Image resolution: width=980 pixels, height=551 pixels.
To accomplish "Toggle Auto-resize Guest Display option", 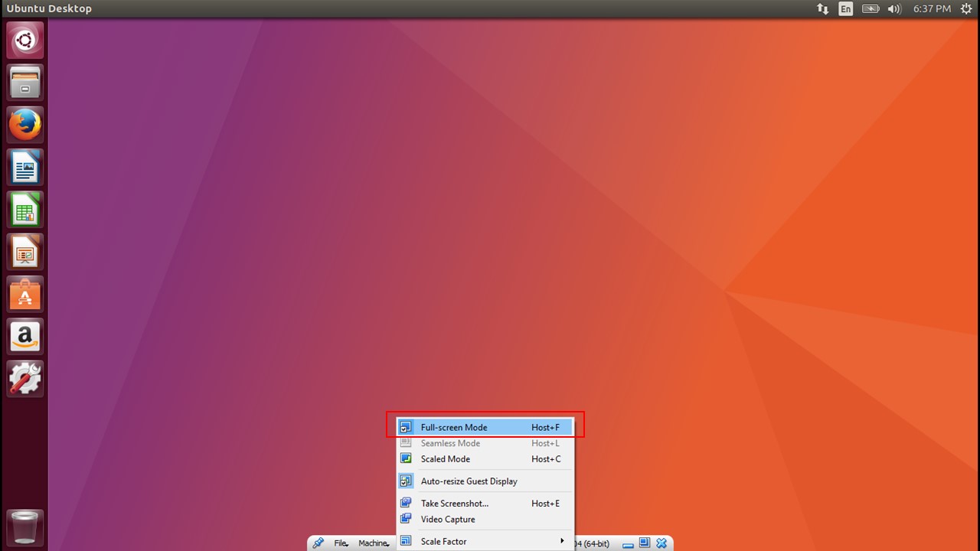I will click(469, 481).
